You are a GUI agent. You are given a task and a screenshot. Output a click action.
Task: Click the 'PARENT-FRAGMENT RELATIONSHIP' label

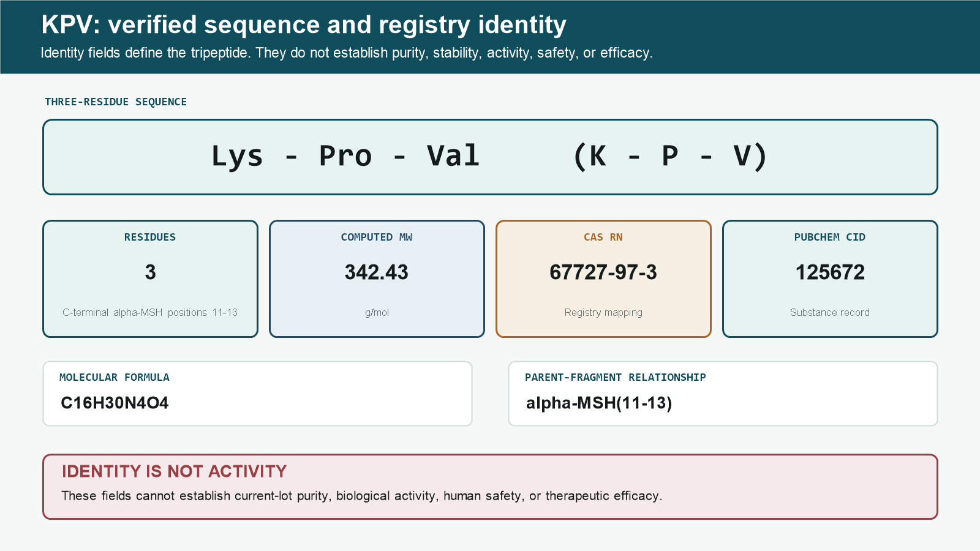click(616, 377)
